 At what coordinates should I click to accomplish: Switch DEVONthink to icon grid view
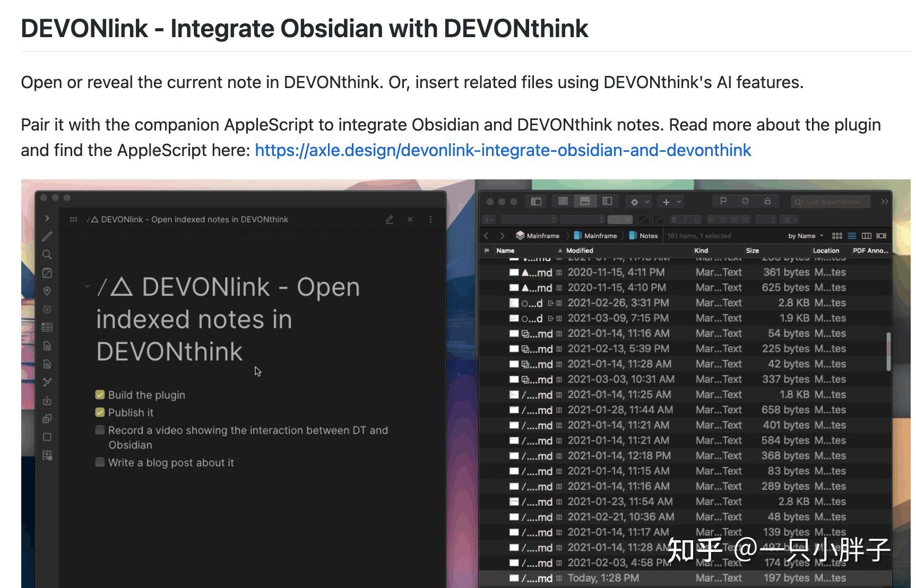[837, 236]
